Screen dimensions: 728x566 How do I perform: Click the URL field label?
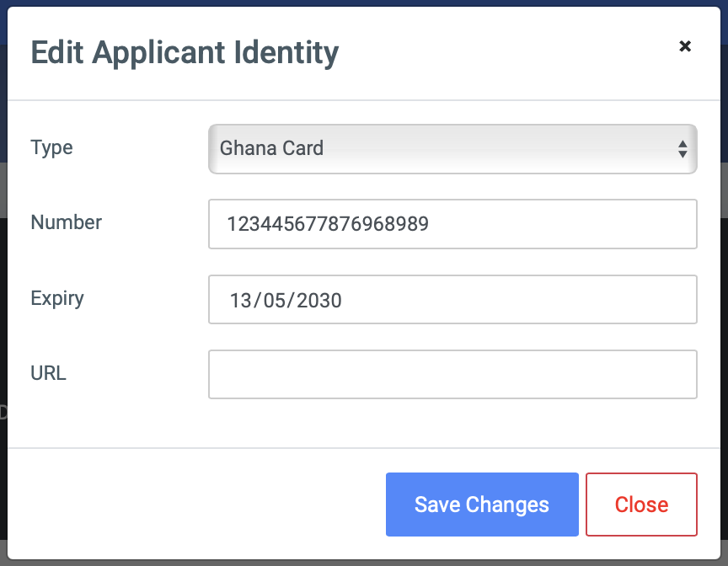click(48, 373)
